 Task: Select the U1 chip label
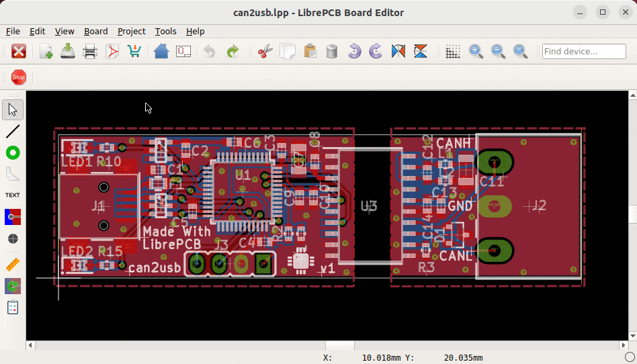(243, 175)
